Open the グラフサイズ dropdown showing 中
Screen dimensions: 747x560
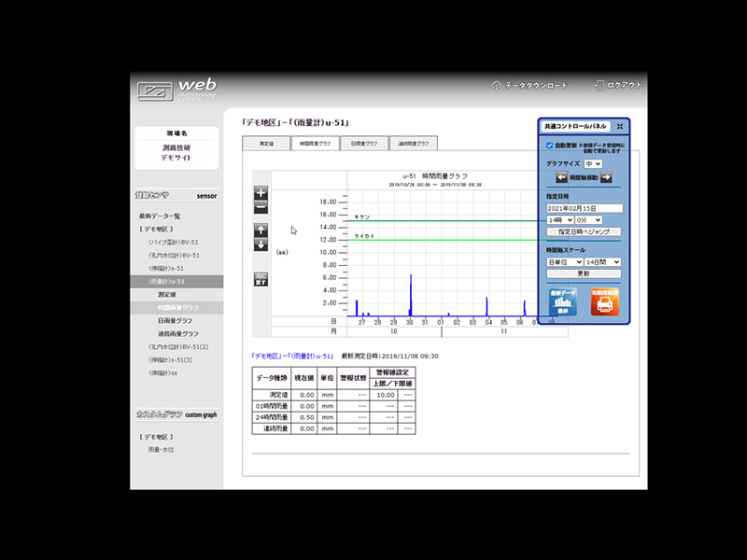593,164
